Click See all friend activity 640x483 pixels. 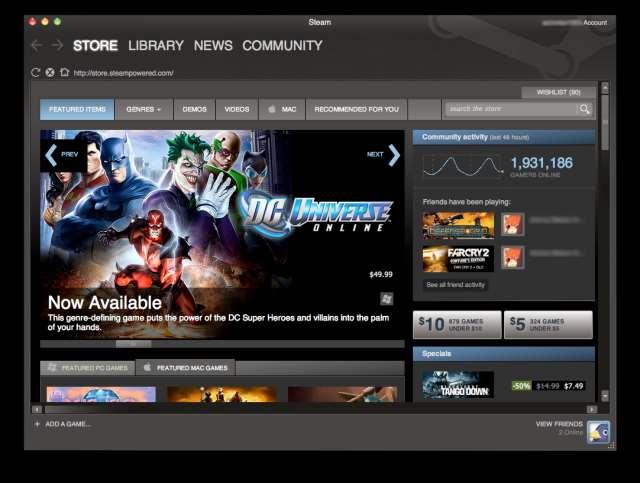(x=456, y=285)
